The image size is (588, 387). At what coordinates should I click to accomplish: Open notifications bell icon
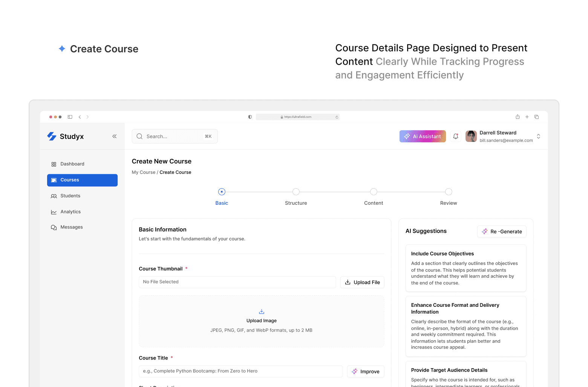456,136
